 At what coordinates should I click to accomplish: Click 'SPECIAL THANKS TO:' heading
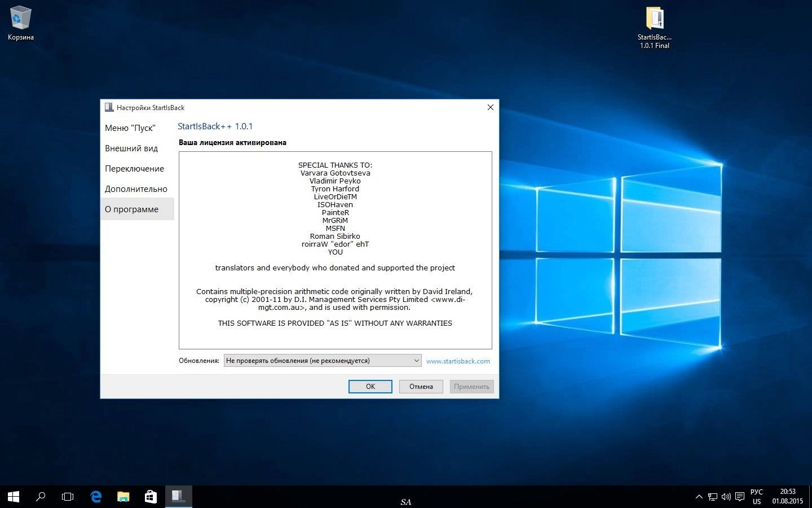pyautogui.click(x=335, y=165)
